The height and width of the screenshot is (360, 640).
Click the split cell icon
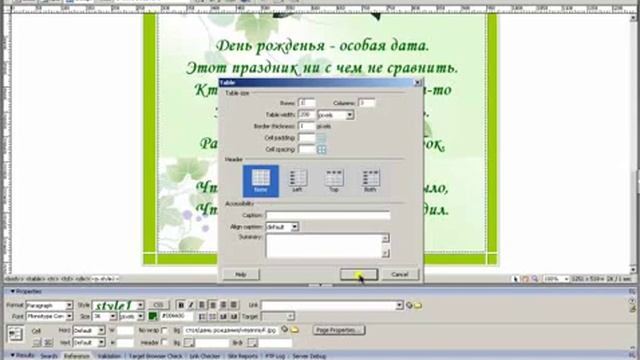48,342
